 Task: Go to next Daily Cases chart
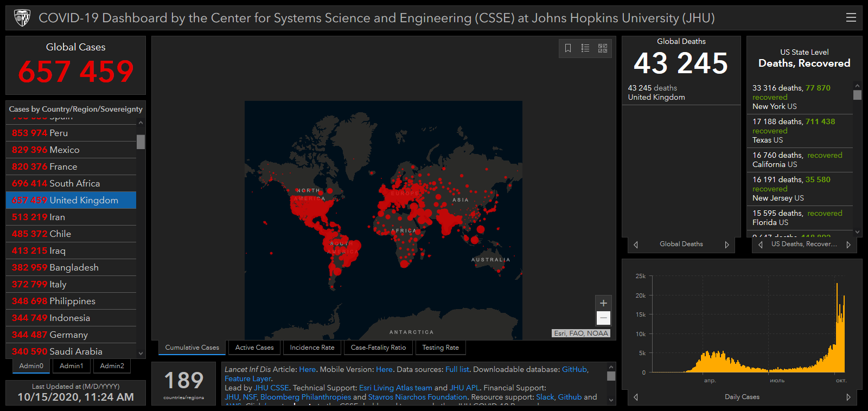point(848,397)
